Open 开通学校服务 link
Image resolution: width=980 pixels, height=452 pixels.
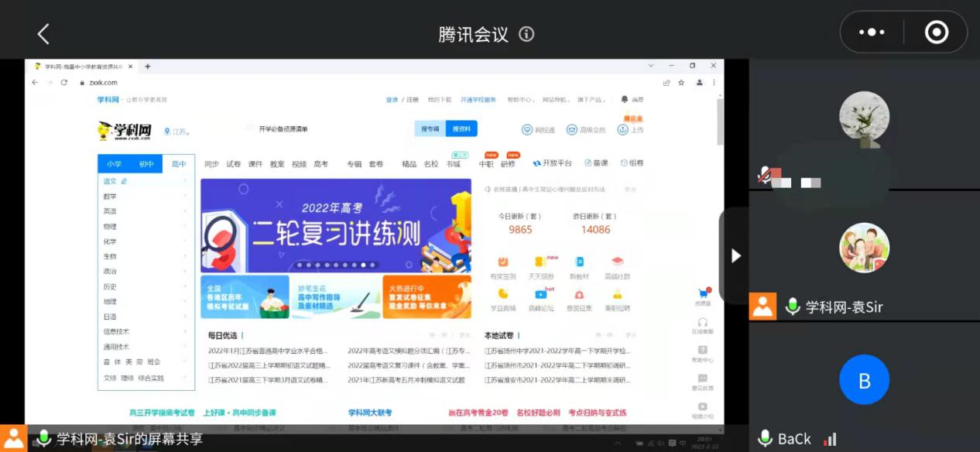(x=478, y=99)
